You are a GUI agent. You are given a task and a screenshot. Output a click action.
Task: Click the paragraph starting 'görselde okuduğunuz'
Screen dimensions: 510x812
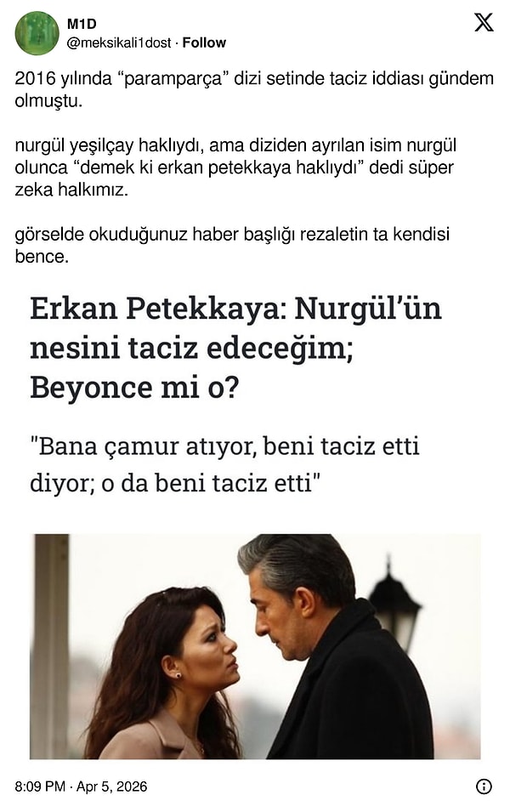[x=232, y=245]
